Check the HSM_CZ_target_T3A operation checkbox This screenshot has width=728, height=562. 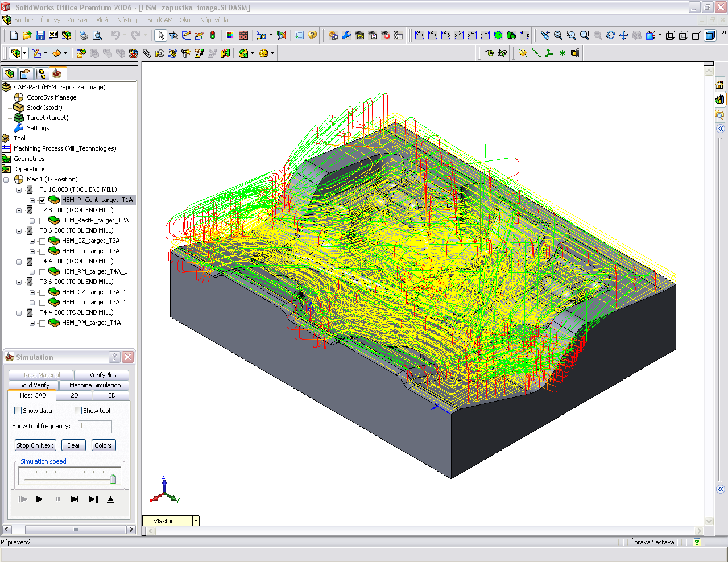[x=42, y=241]
